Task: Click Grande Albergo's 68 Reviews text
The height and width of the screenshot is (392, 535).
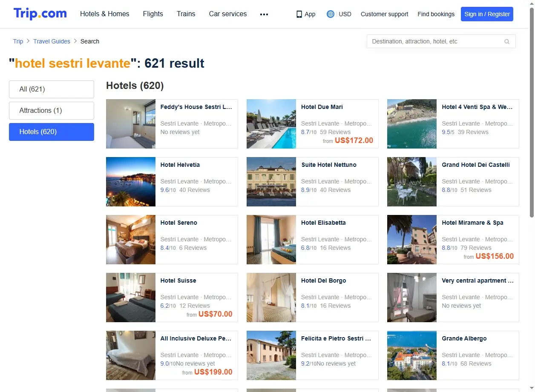Action: click(476, 363)
